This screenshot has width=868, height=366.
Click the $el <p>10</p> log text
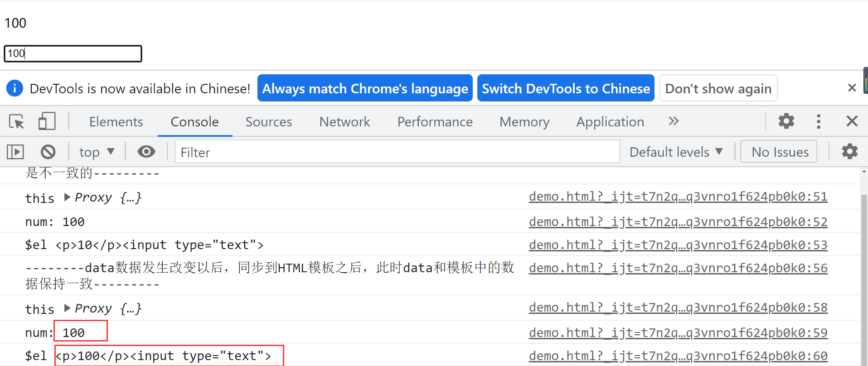(144, 245)
